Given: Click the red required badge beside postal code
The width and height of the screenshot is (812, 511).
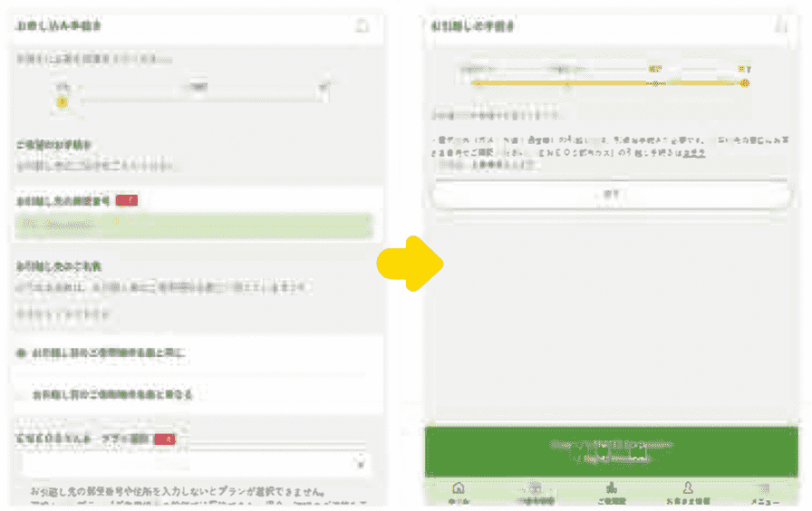Looking at the screenshot, I should click(x=126, y=199).
